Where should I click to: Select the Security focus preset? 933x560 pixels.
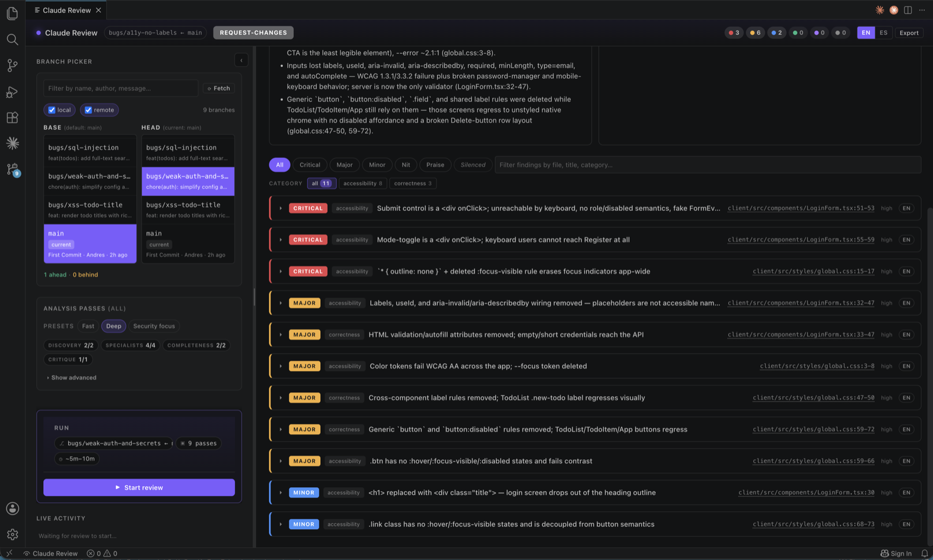(x=154, y=326)
